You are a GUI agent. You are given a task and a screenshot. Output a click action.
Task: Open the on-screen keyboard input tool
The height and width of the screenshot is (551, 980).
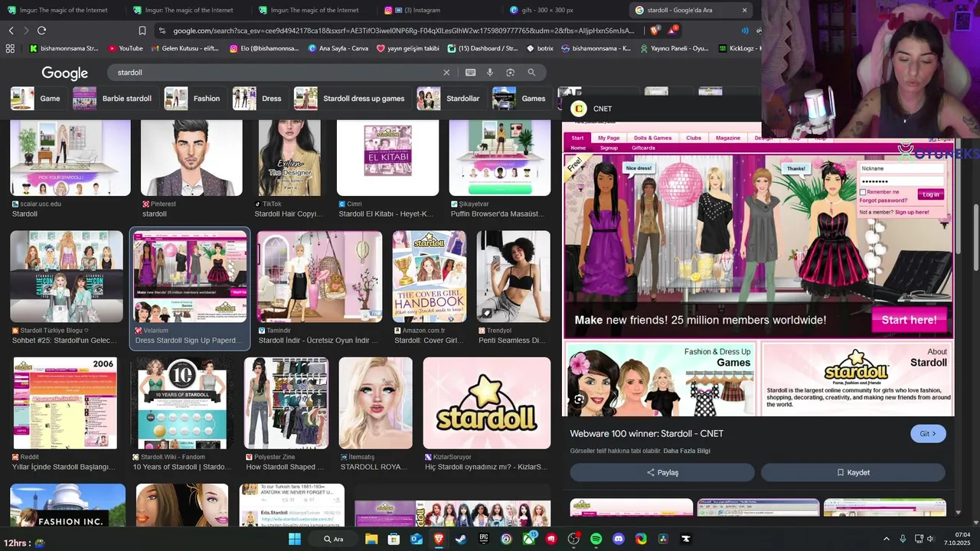coord(470,73)
